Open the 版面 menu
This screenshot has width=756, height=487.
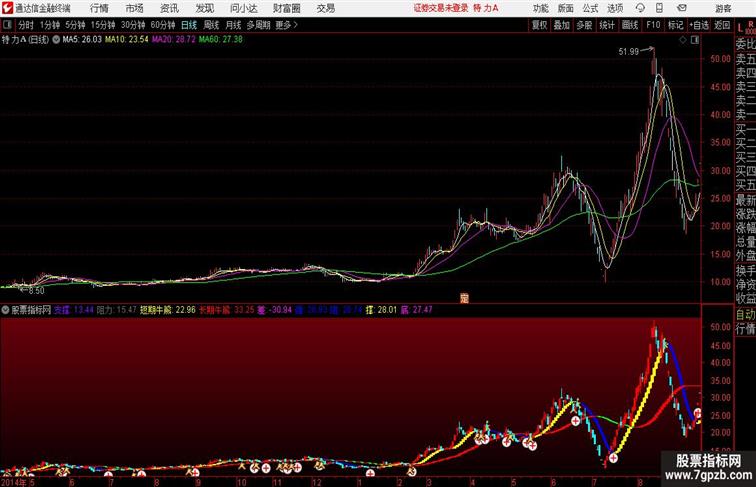point(566,8)
